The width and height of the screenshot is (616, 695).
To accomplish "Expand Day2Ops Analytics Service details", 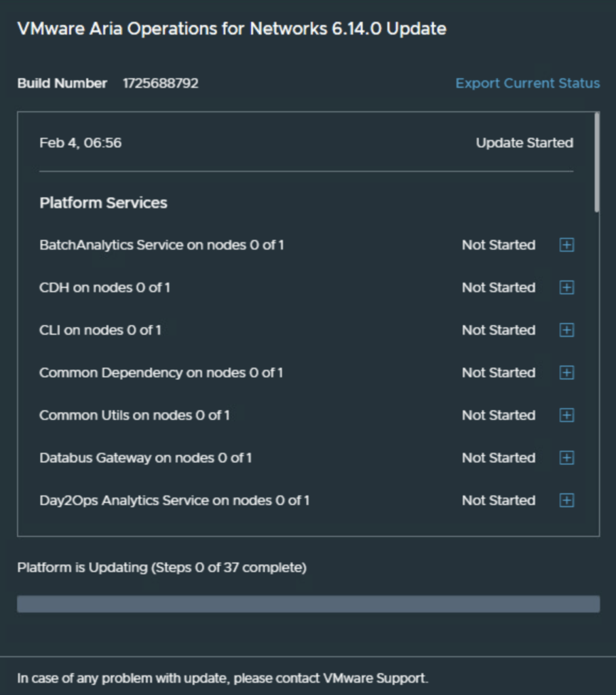I will (x=566, y=501).
